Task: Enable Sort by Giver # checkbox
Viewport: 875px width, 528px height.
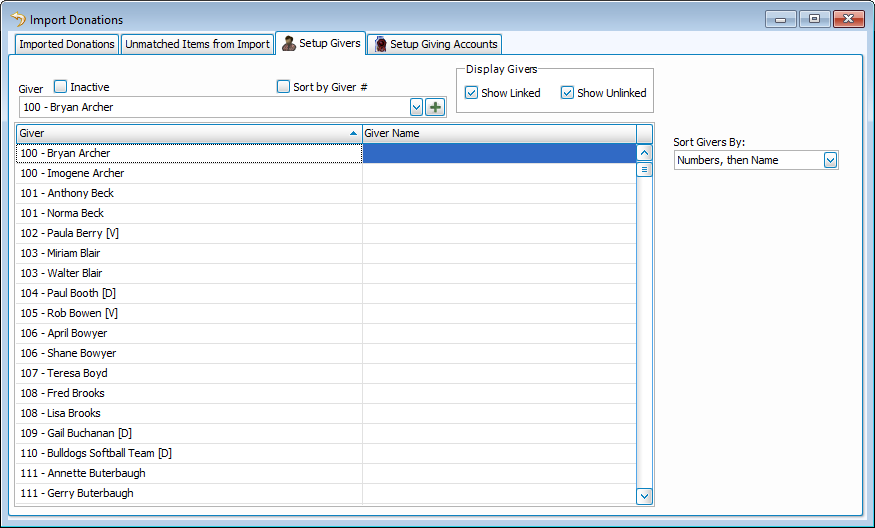Action: click(283, 87)
